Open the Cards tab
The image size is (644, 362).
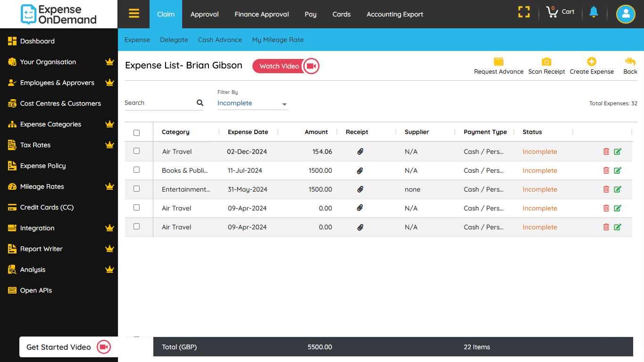pos(342,14)
